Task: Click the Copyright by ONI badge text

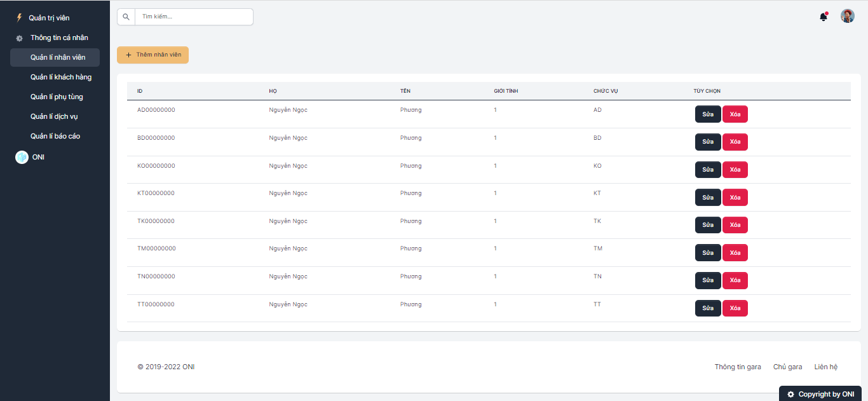Action: click(x=826, y=394)
